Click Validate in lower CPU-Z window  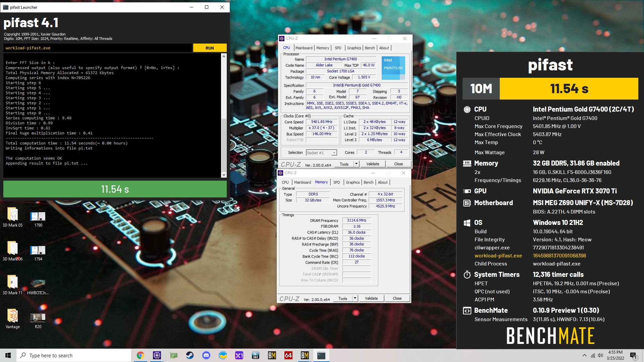click(371, 298)
